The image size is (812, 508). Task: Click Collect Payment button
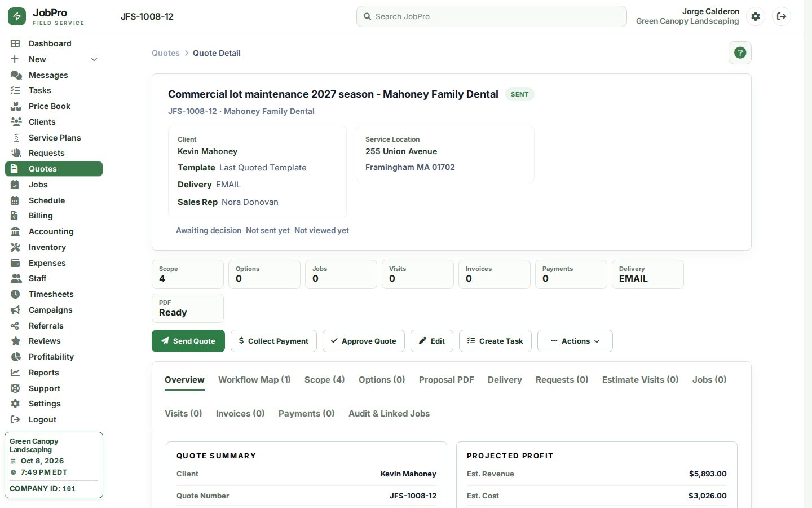pyautogui.click(x=273, y=341)
